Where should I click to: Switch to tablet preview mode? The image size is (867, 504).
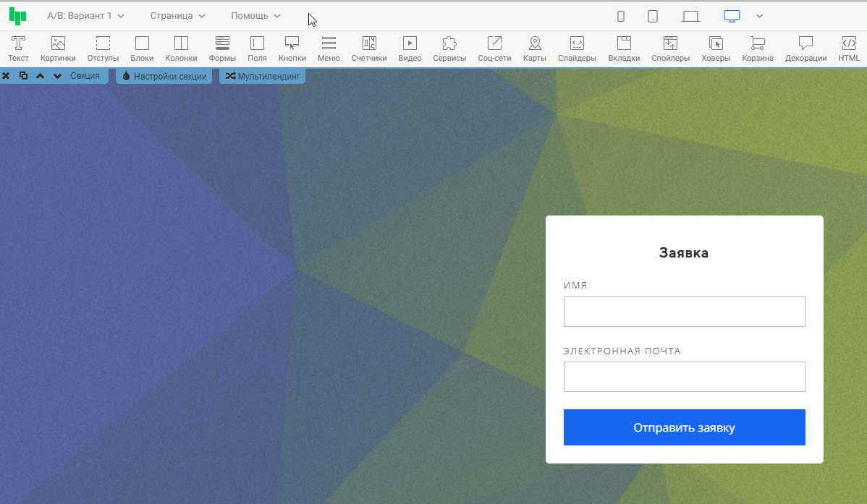[x=652, y=16]
